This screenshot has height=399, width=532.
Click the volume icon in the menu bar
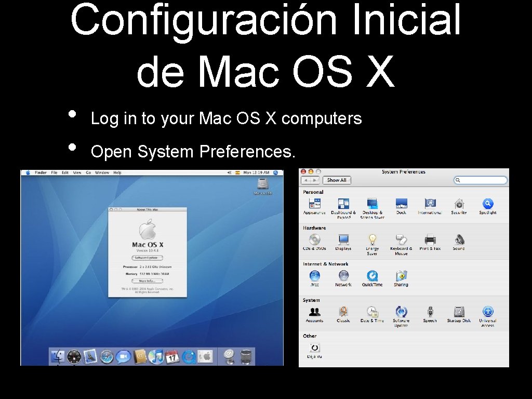click(229, 172)
